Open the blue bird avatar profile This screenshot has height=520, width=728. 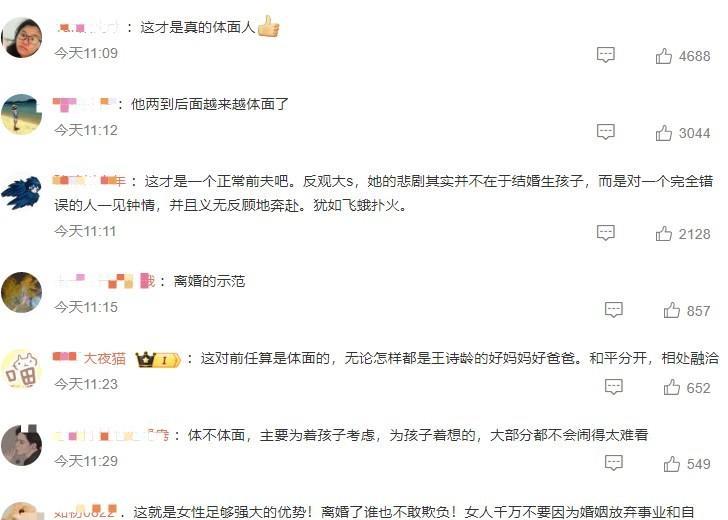(x=22, y=191)
